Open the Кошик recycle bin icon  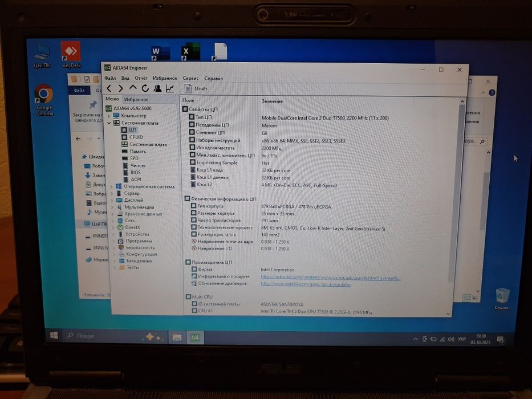point(501,299)
